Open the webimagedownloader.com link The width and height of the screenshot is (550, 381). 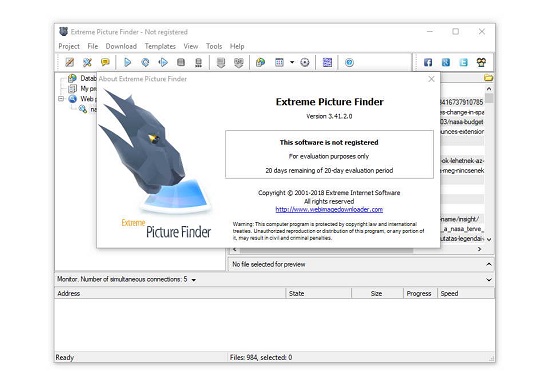[329, 209]
